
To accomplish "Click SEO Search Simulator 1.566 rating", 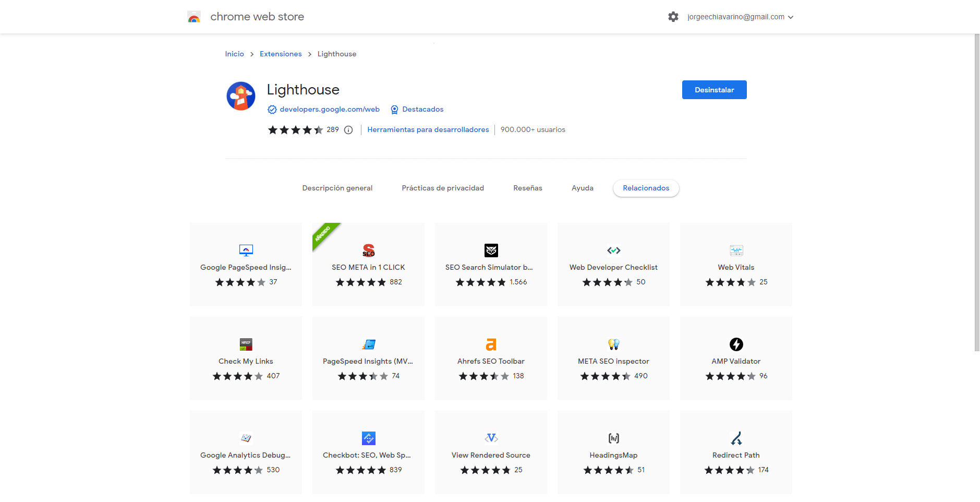I will click(491, 282).
